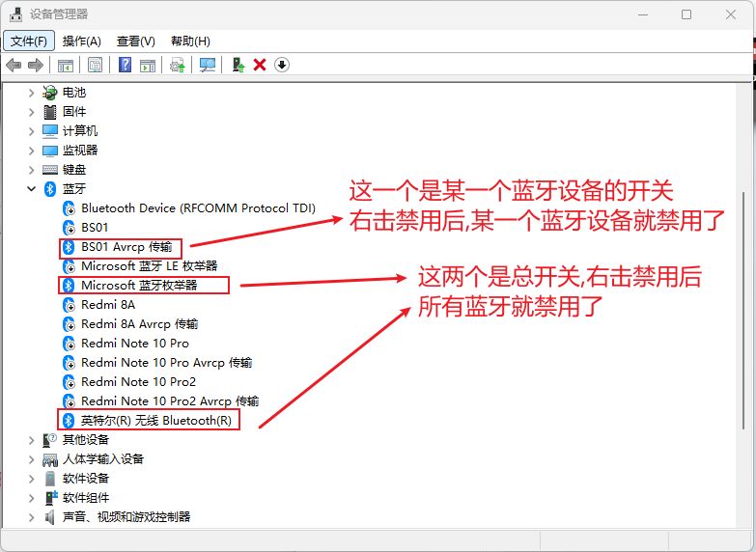The image size is (756, 552).
Task: Expand the 电池 battery category
Action: coord(31,93)
